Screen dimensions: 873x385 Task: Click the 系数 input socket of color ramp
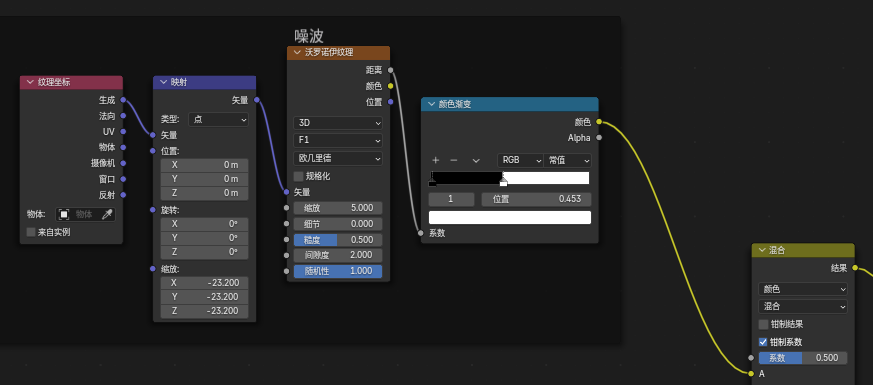coord(421,233)
